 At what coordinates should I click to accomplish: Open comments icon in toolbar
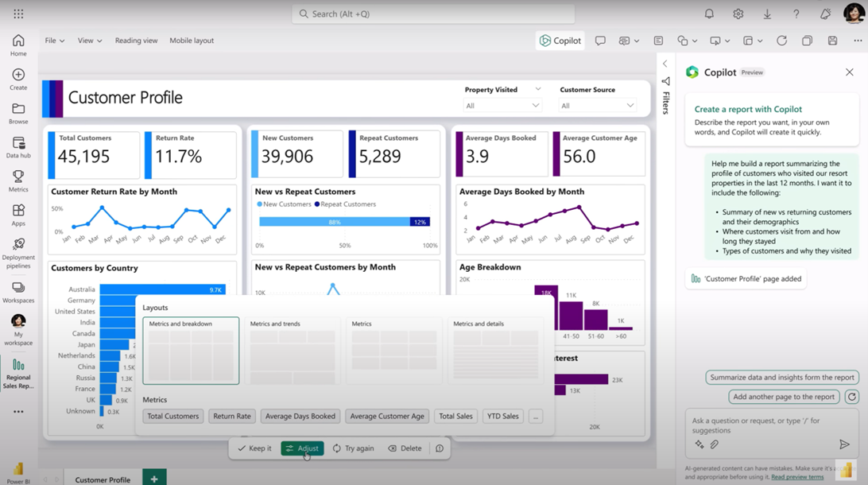point(600,41)
